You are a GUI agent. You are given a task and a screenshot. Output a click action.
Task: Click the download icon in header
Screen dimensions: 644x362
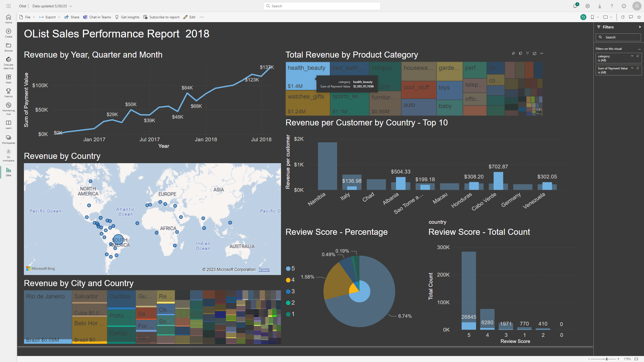(600, 6)
